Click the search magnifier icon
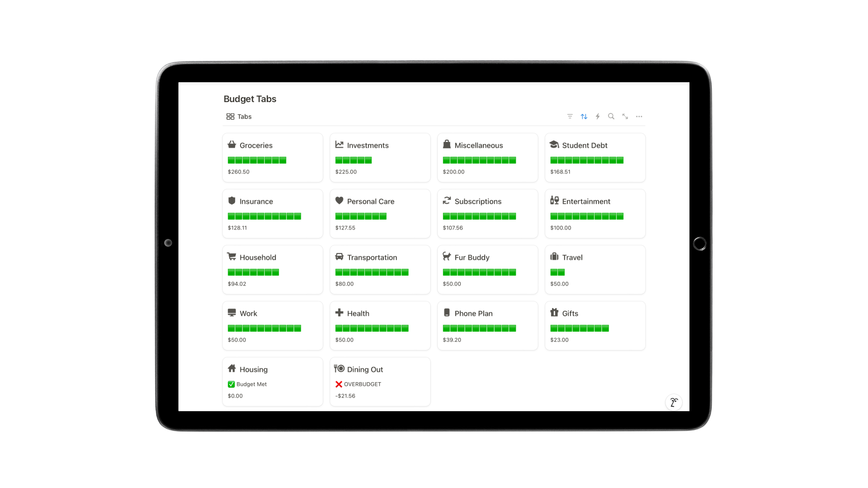This screenshot has height=488, width=868. pos(611,117)
